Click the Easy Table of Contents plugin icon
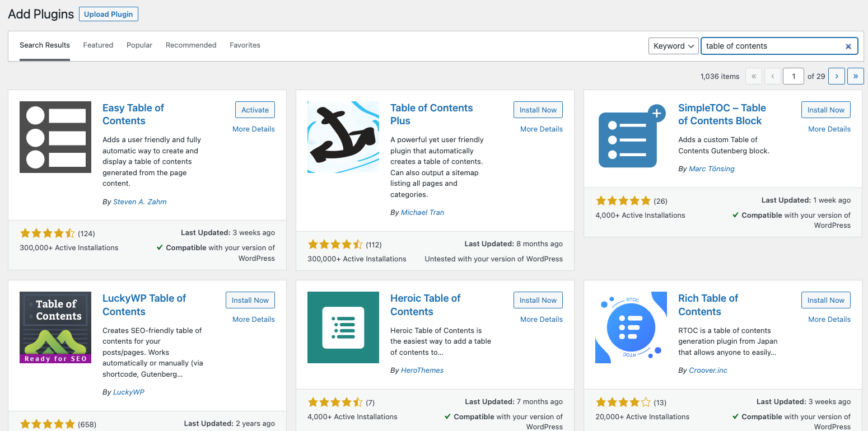This screenshot has height=431, width=868. click(55, 137)
